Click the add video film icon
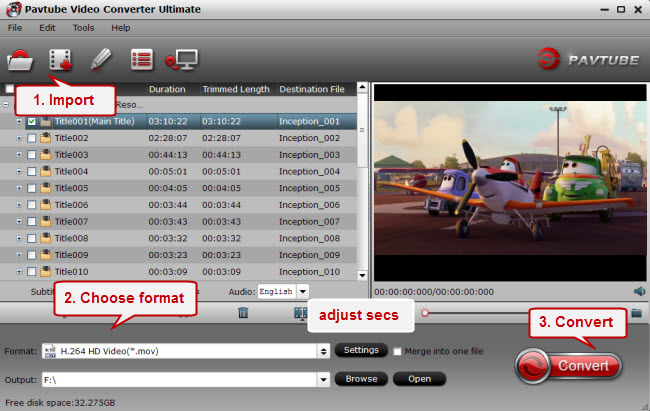650x411 pixels. coord(61,61)
